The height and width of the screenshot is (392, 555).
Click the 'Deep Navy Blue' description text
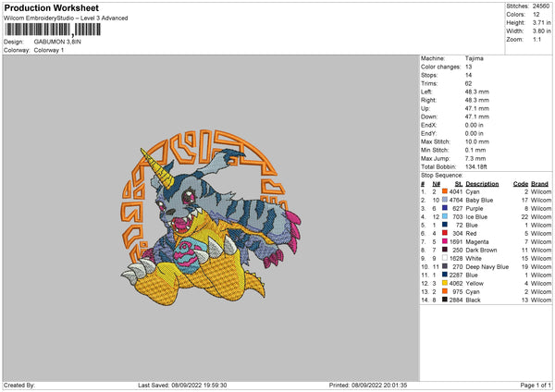coord(487,267)
